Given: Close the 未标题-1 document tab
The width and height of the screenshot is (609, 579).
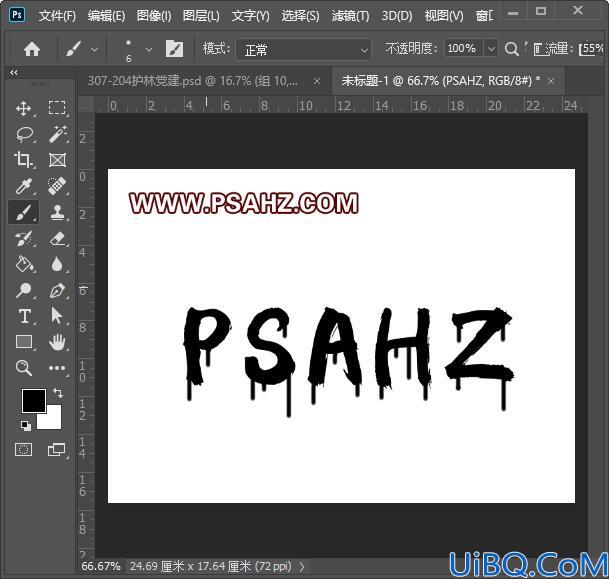Looking at the screenshot, I should [x=551, y=81].
